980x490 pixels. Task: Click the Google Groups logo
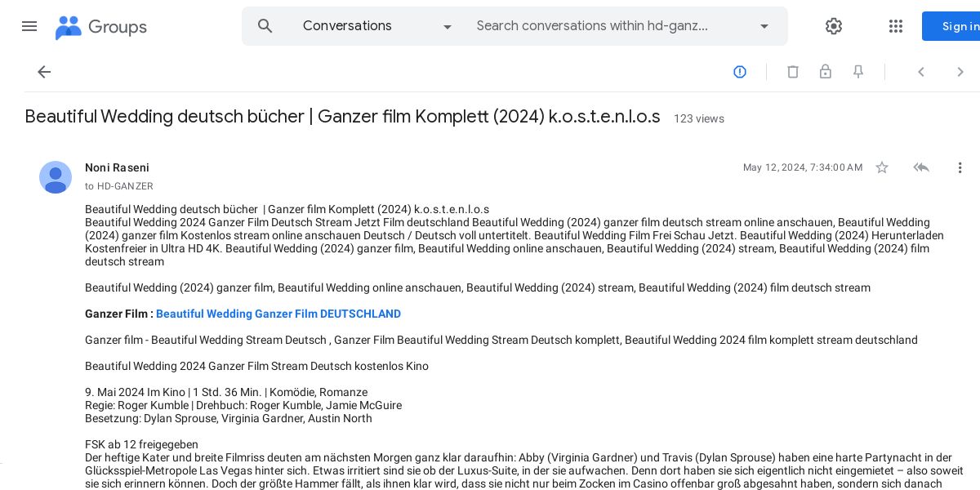[101, 27]
